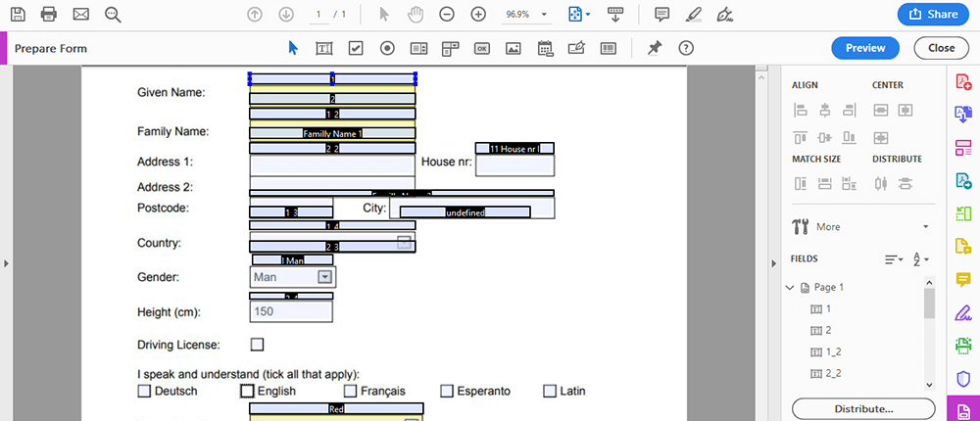
Task: Select the Add Barcode tool
Action: tap(608, 48)
